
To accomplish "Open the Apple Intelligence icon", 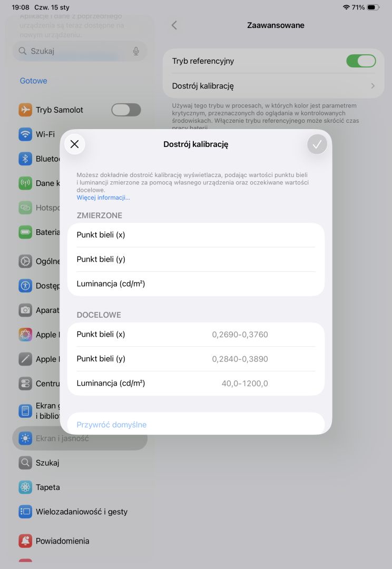I will [25, 335].
